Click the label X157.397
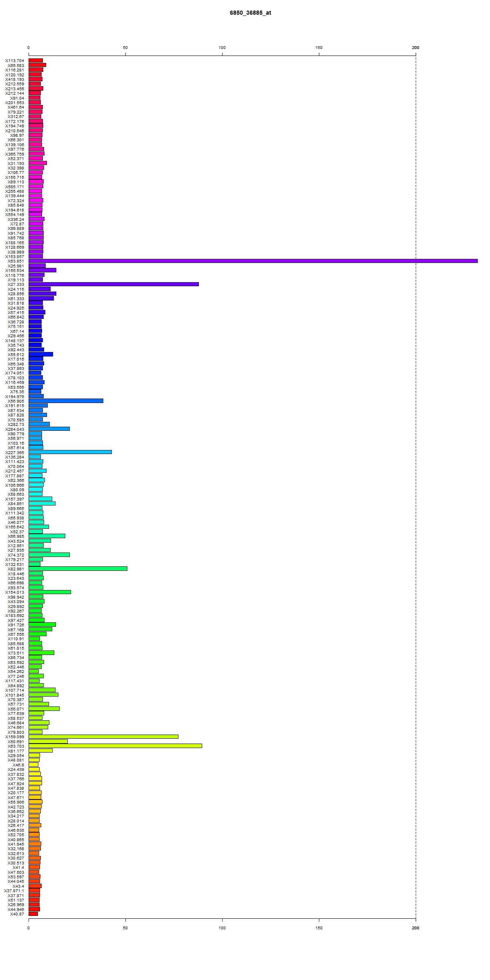The height and width of the screenshot is (980, 490). coord(15,499)
